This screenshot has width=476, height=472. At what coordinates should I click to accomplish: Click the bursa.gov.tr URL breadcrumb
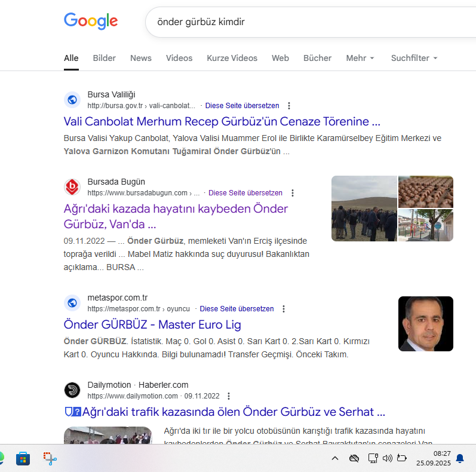141,106
